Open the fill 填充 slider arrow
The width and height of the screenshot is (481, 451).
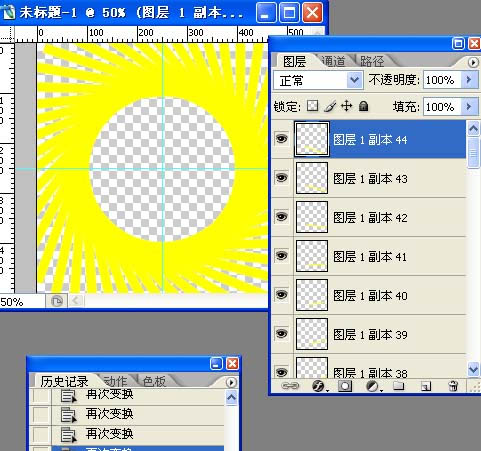pyautogui.click(x=469, y=107)
